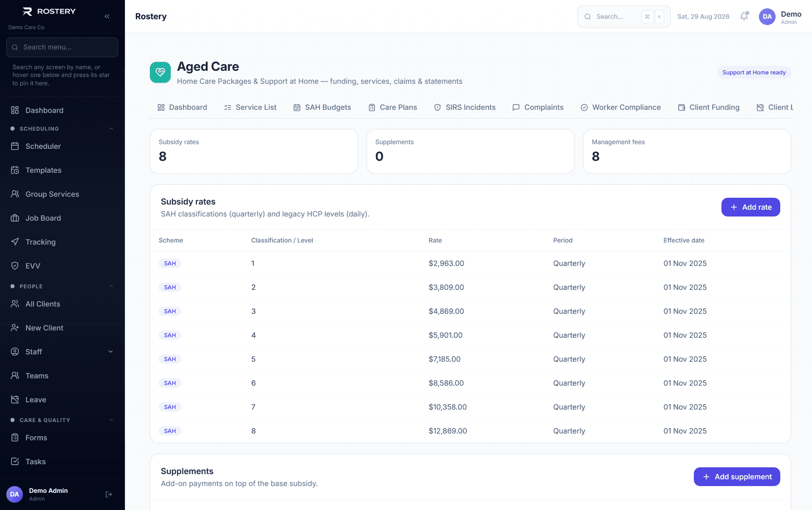Open Dashboard from the sidebar grid icon
The image size is (812, 510).
pyautogui.click(x=15, y=110)
